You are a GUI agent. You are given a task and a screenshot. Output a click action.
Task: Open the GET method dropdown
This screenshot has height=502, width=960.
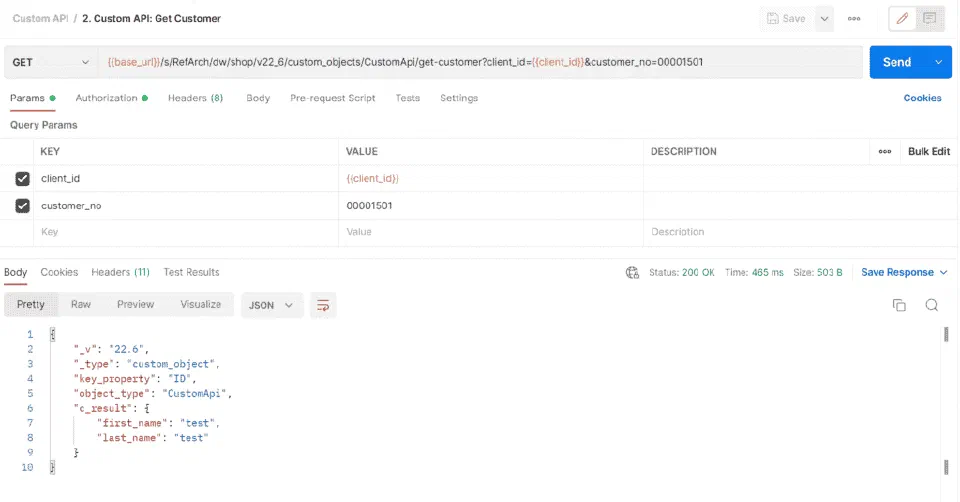50,62
